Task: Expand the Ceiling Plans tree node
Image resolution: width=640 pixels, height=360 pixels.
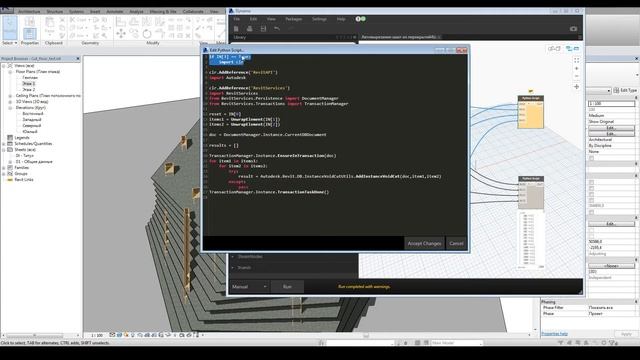Action: (10, 96)
